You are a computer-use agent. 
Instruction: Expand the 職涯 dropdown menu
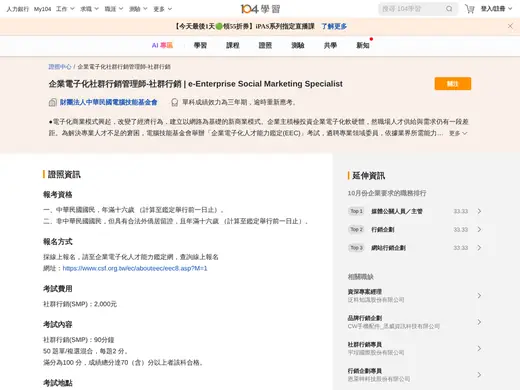(114, 9)
